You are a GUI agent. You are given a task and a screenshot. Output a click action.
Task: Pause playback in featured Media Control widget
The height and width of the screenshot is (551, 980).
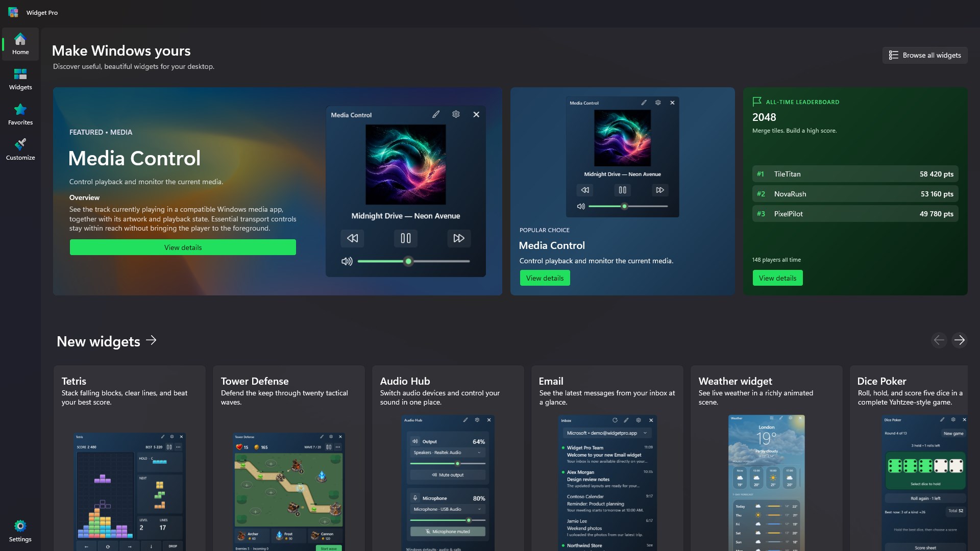point(406,238)
